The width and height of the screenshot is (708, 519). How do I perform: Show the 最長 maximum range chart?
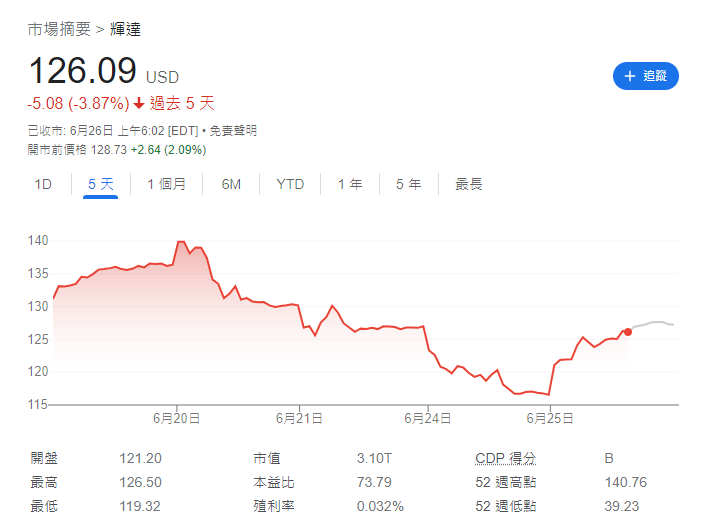[469, 184]
